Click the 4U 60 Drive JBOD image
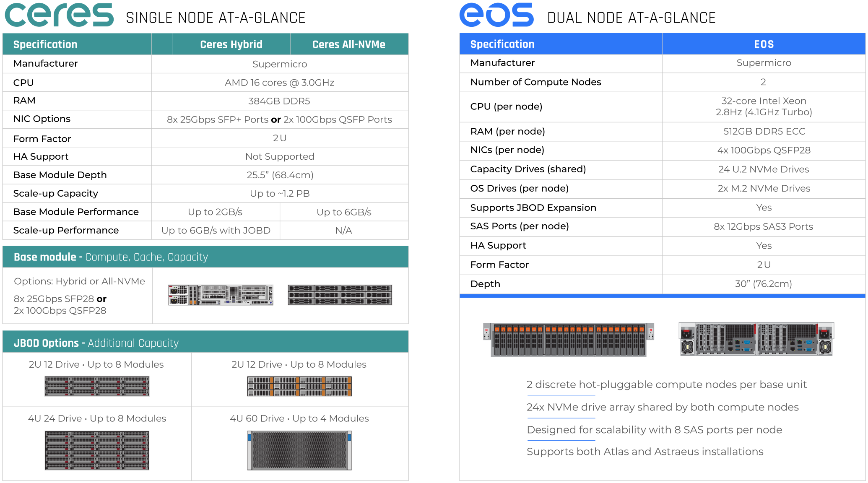868x483 pixels. pyautogui.click(x=299, y=450)
